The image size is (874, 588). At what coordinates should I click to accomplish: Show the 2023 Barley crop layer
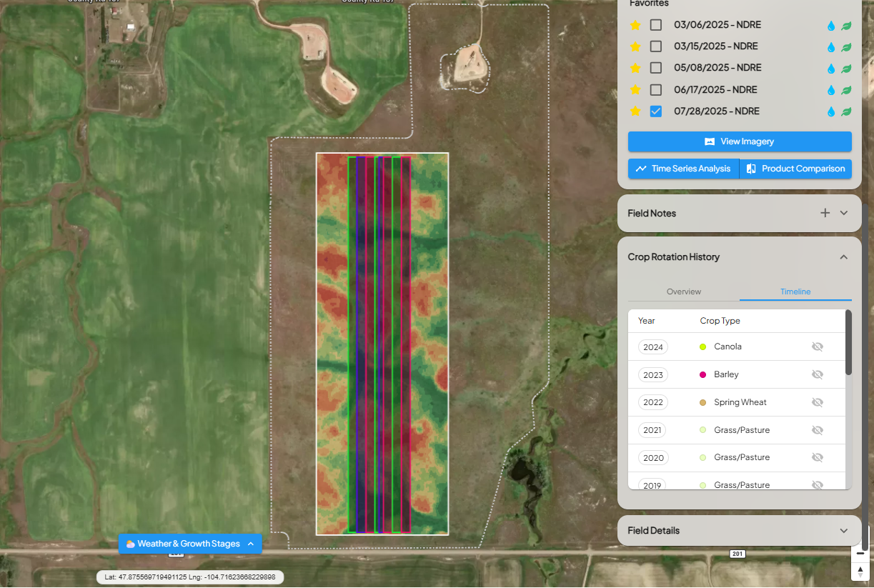(818, 374)
